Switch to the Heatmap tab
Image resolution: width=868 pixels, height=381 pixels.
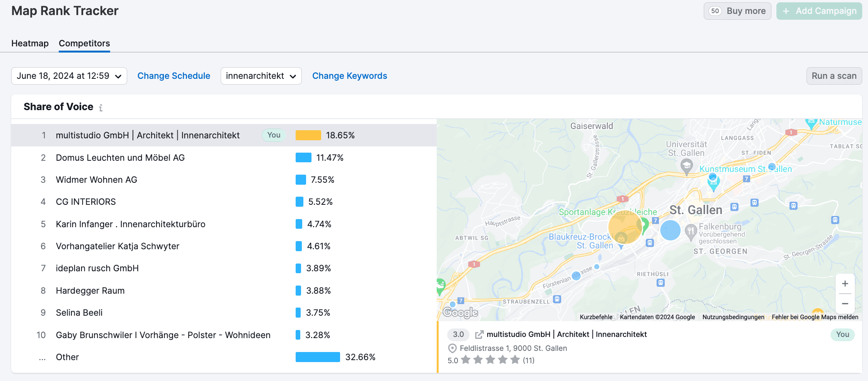pyautogui.click(x=30, y=43)
